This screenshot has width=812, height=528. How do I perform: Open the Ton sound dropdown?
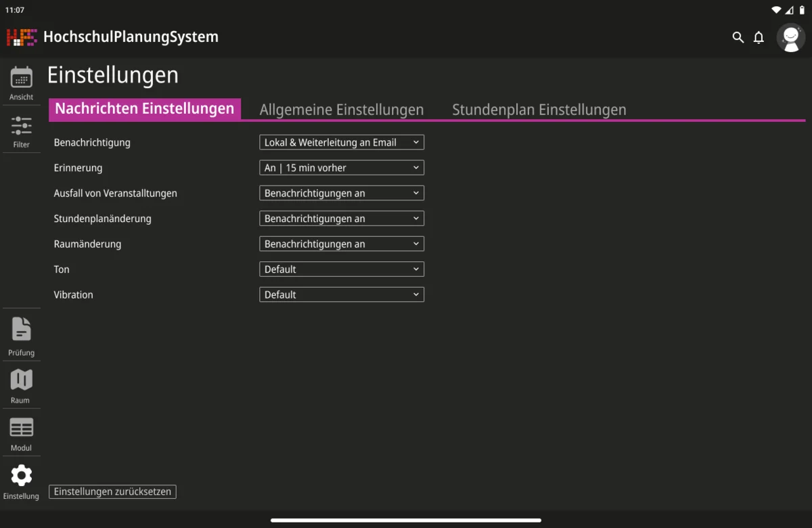pos(342,269)
